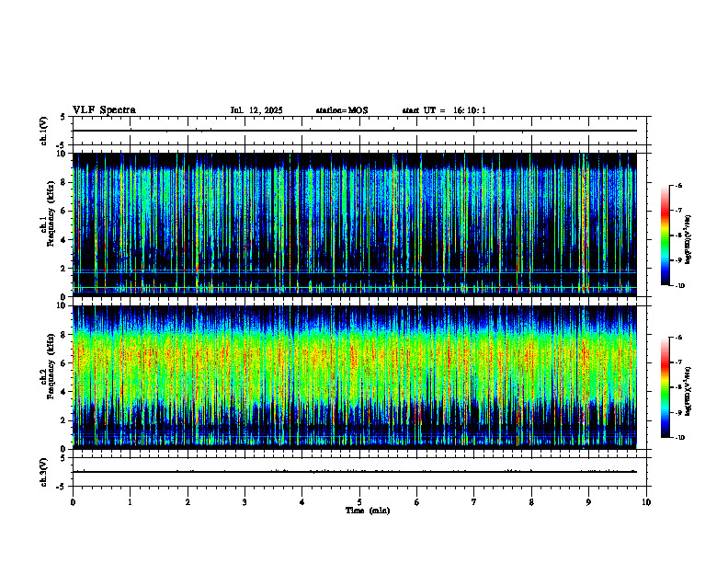Click the "-10" tick on ch.1 colorbar
Screen dimensions: 728x563
[679, 286]
